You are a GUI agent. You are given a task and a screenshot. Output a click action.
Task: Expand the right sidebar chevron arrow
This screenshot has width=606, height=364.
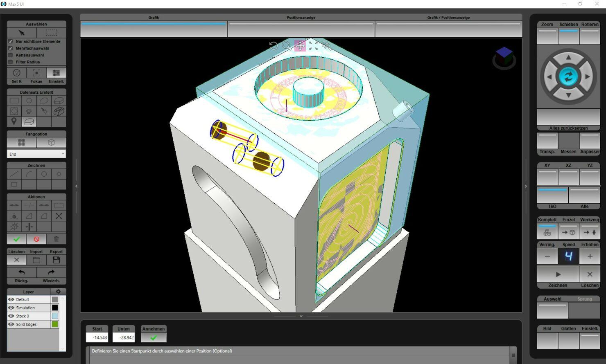pos(526,186)
